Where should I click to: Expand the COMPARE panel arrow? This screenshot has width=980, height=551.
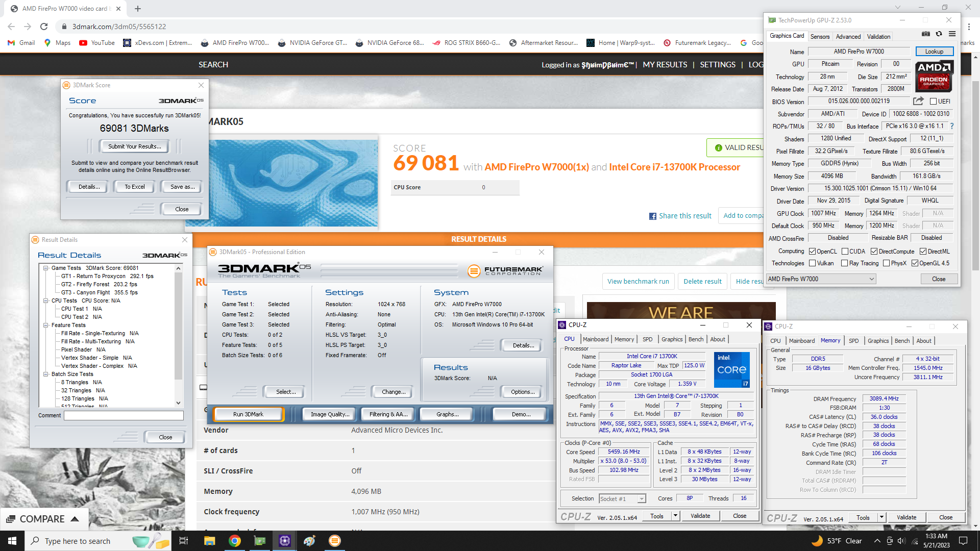coord(75,519)
